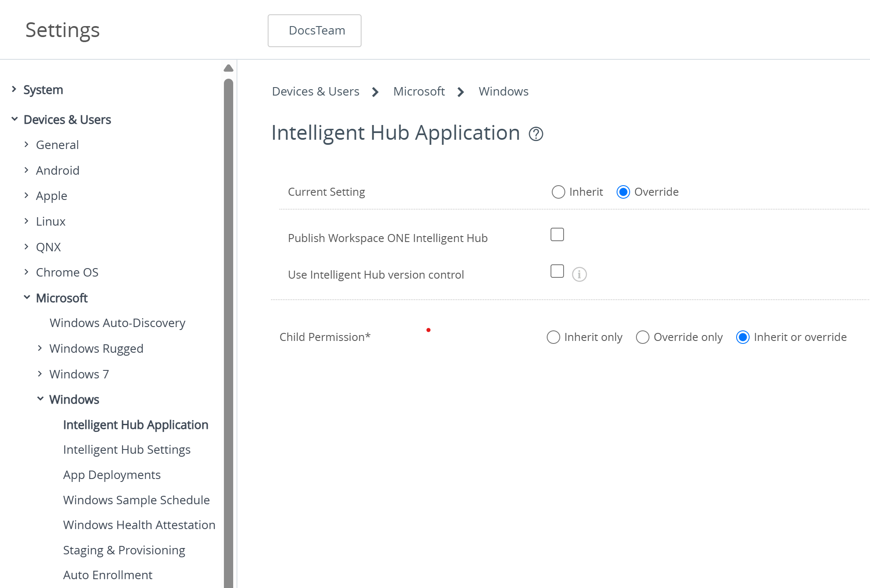Click the System tree label
870x588 pixels.
coord(43,90)
